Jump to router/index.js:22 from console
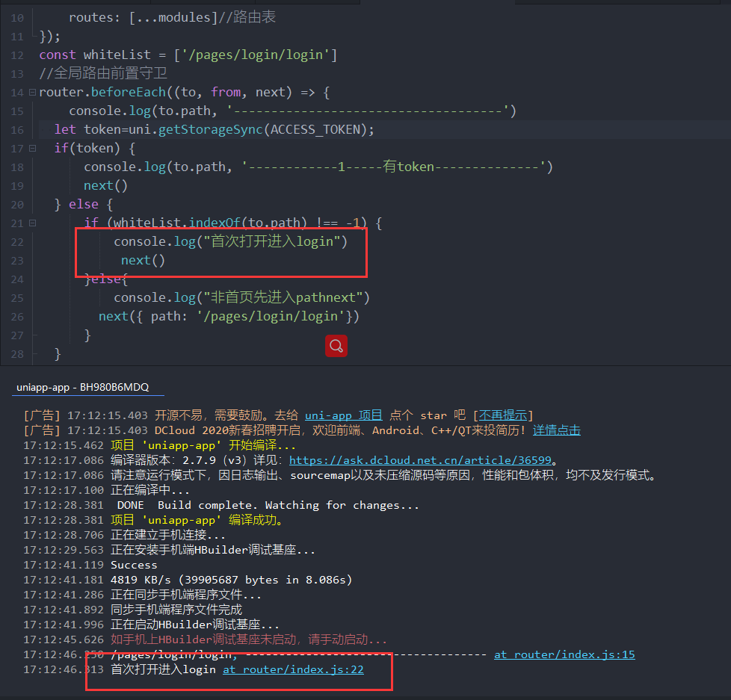731x700 pixels. click(x=293, y=669)
